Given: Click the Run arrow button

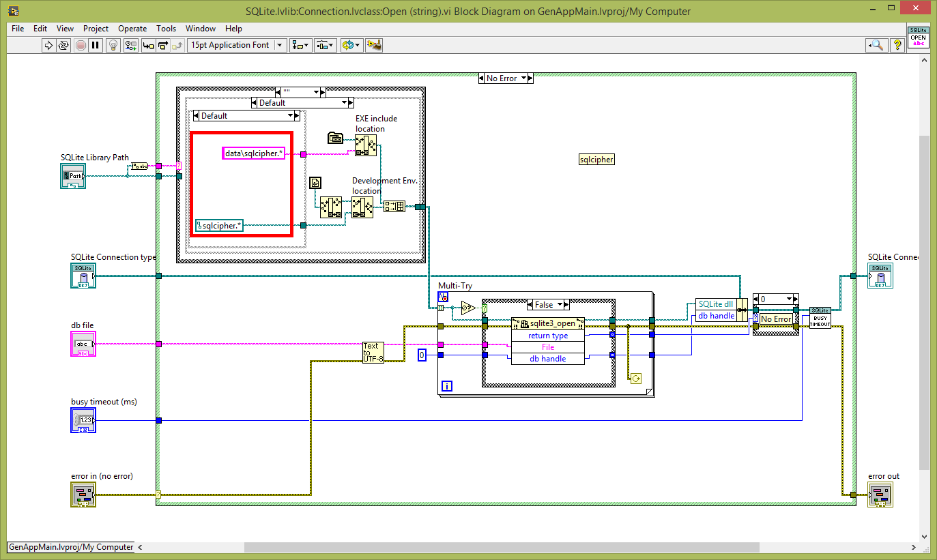Looking at the screenshot, I should [x=48, y=46].
